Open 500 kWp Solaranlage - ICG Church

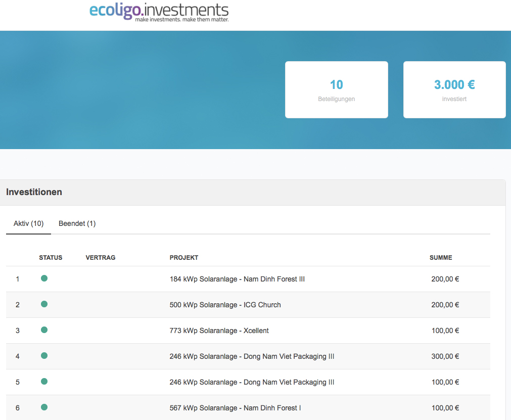pyautogui.click(x=225, y=305)
